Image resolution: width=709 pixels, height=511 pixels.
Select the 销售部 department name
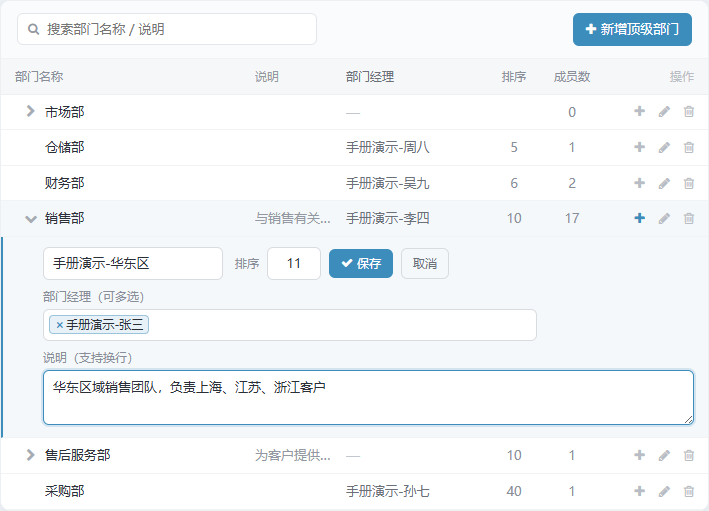(x=65, y=218)
